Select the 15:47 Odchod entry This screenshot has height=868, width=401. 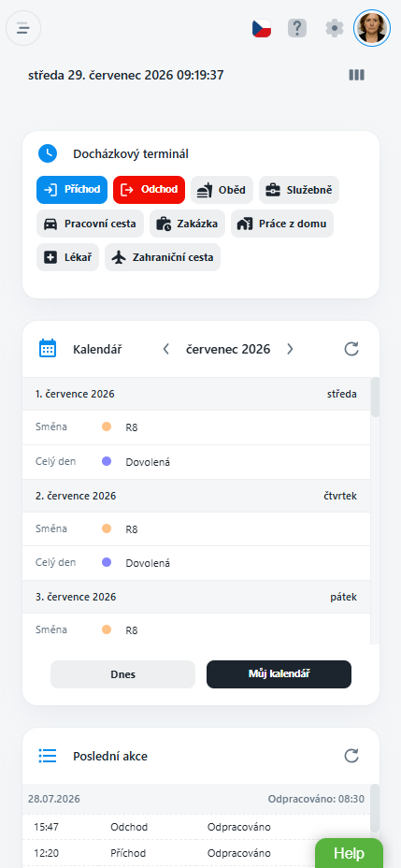[x=196, y=827]
